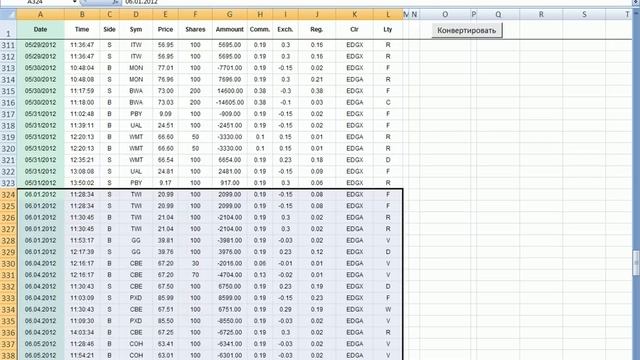The image size is (640, 360).
Task: Select the price cell 76.96
Action: click(165, 79)
